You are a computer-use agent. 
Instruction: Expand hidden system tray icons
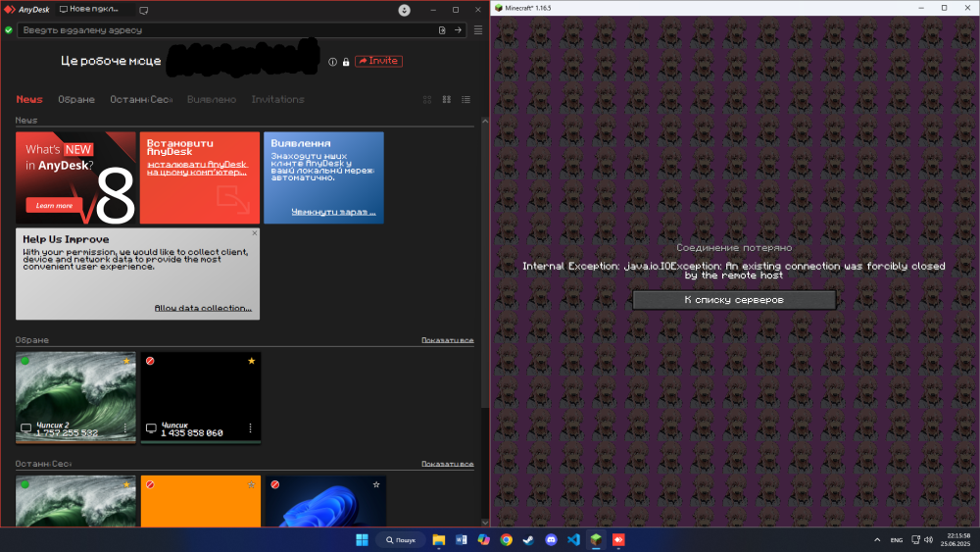(x=877, y=539)
